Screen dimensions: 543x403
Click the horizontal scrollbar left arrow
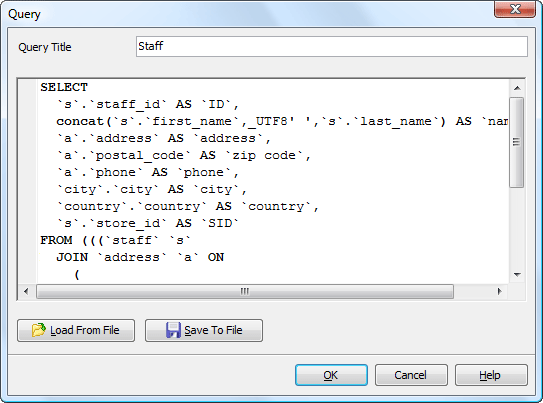[x=26, y=291]
